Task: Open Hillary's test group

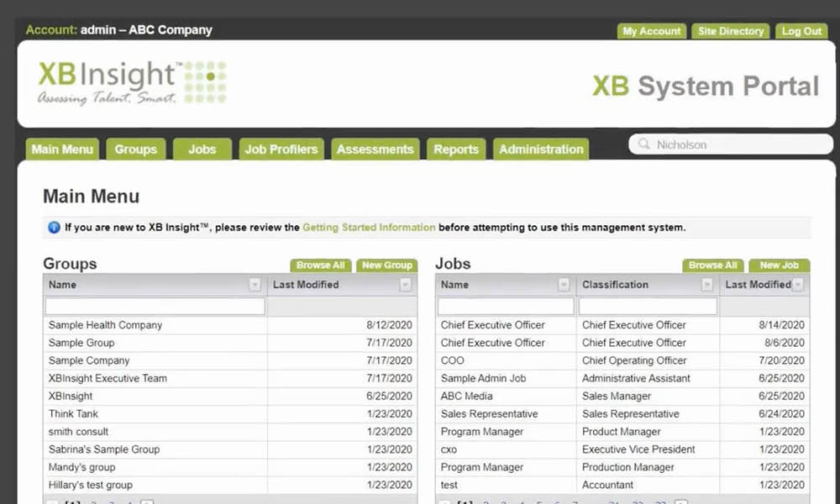Action: pyautogui.click(x=91, y=485)
